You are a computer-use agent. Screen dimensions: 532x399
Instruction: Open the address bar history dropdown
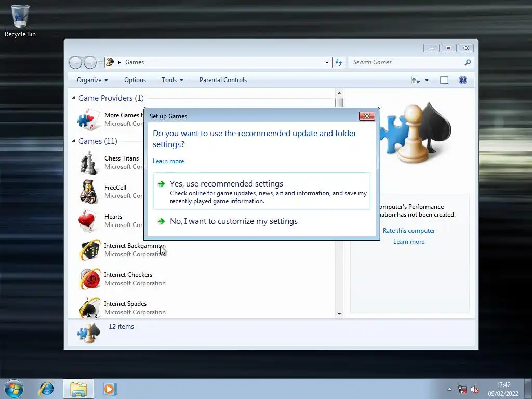tap(327, 62)
